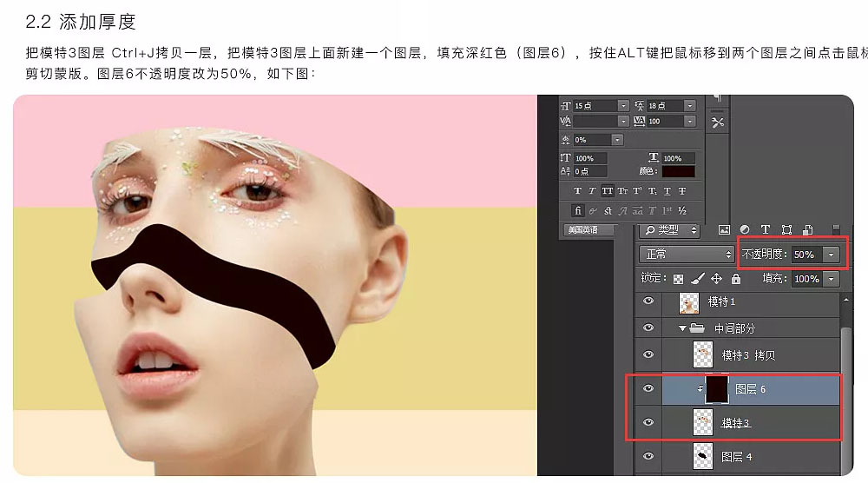
Task: Click the Underline text style button
Action: (667, 191)
